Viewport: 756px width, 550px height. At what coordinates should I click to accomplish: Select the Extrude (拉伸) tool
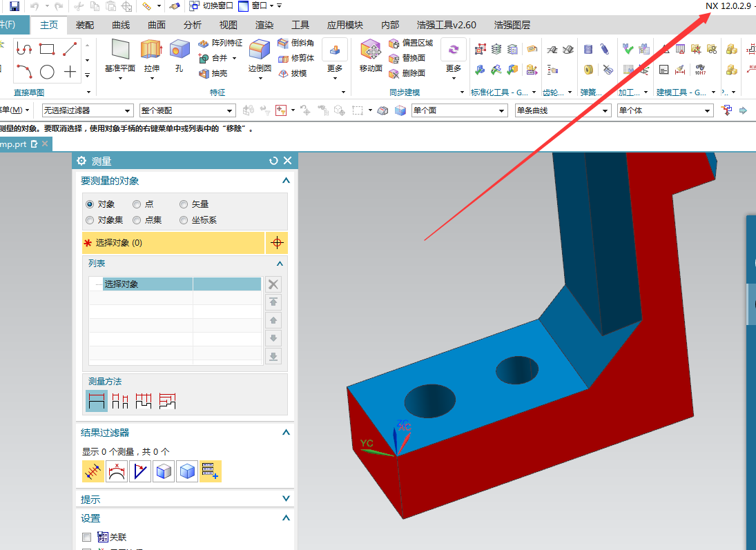click(151, 56)
